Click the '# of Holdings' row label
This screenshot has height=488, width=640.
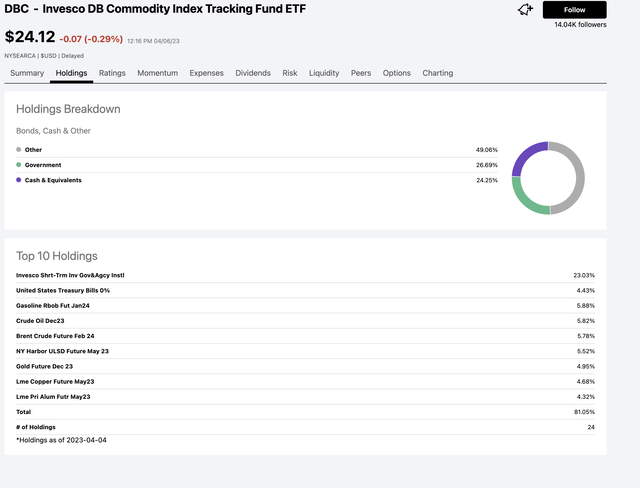pos(36,427)
